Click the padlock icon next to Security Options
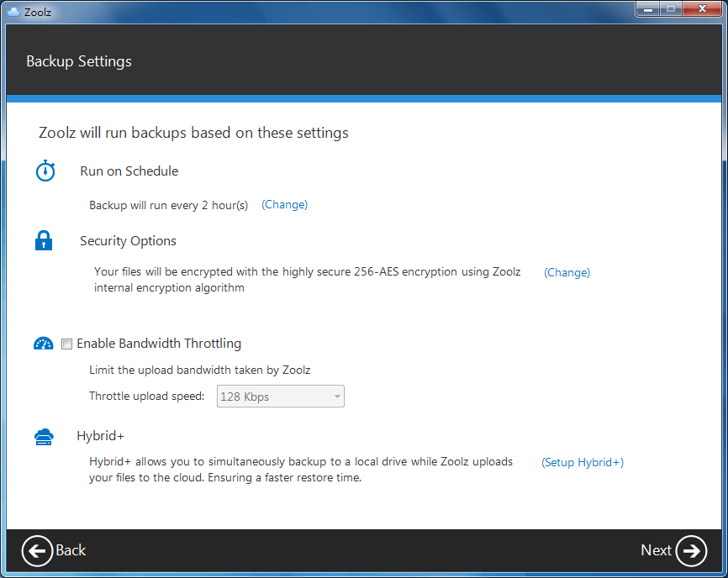 point(44,241)
